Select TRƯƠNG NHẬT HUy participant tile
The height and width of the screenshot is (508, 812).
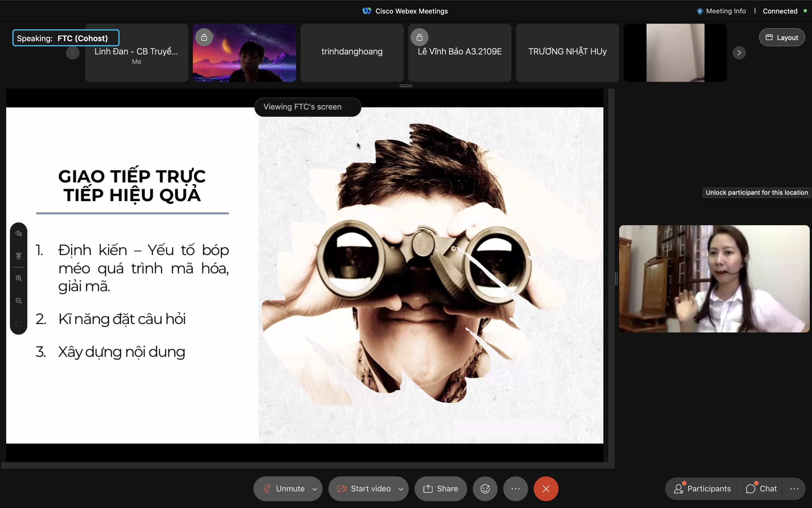(567, 53)
